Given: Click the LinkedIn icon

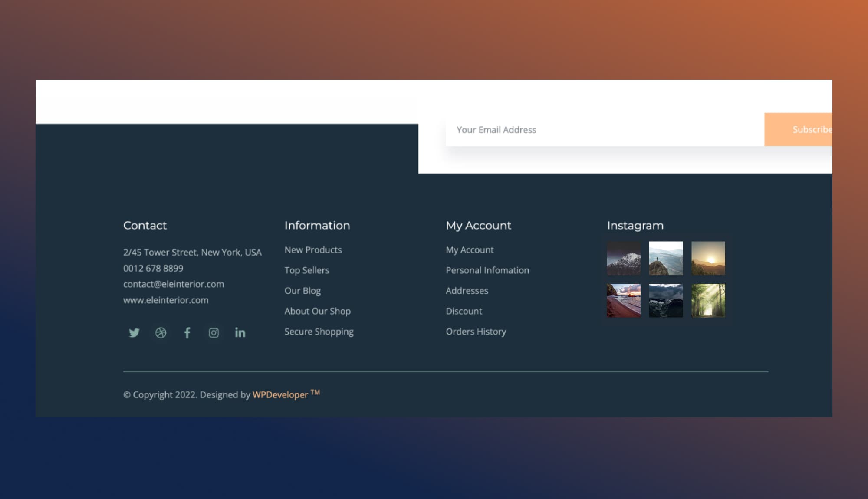Looking at the screenshot, I should [240, 333].
